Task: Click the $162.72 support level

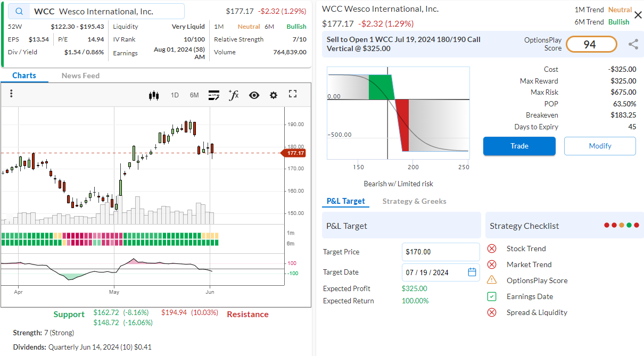Action: point(121,312)
